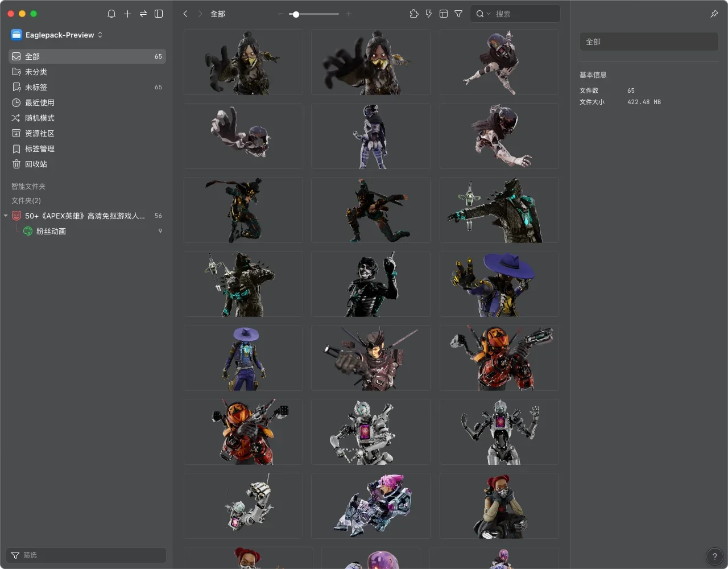Select the 全部 item in sidebar
Viewport: 728px width, 569px height.
coord(87,56)
